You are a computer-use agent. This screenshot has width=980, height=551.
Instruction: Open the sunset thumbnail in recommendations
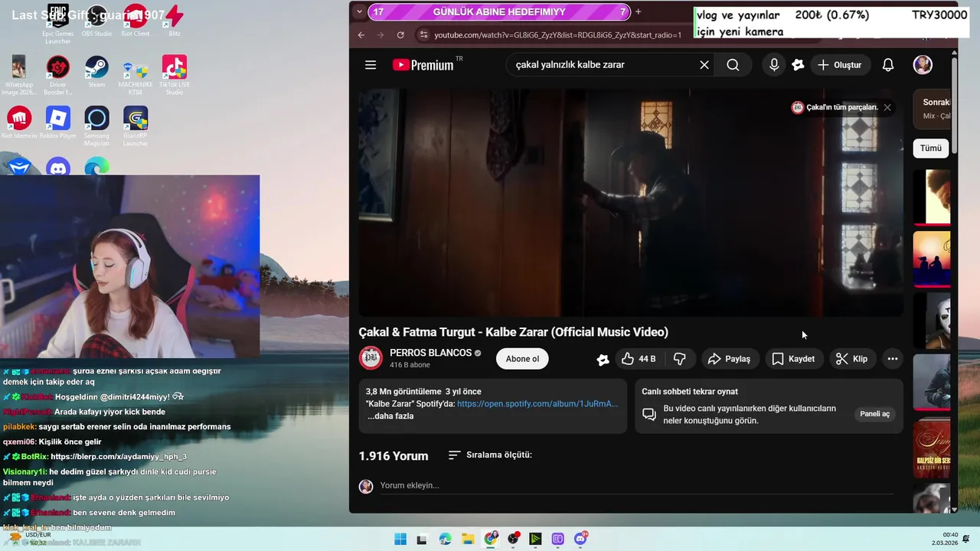tap(932, 259)
